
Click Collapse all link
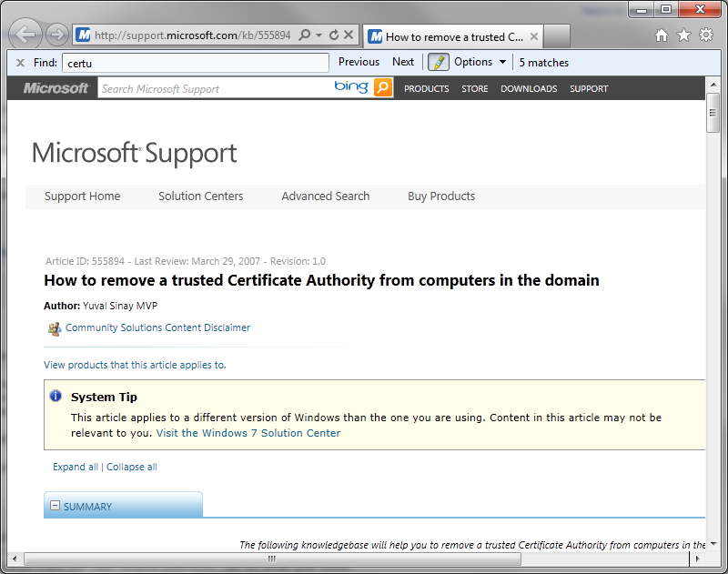[x=132, y=467]
